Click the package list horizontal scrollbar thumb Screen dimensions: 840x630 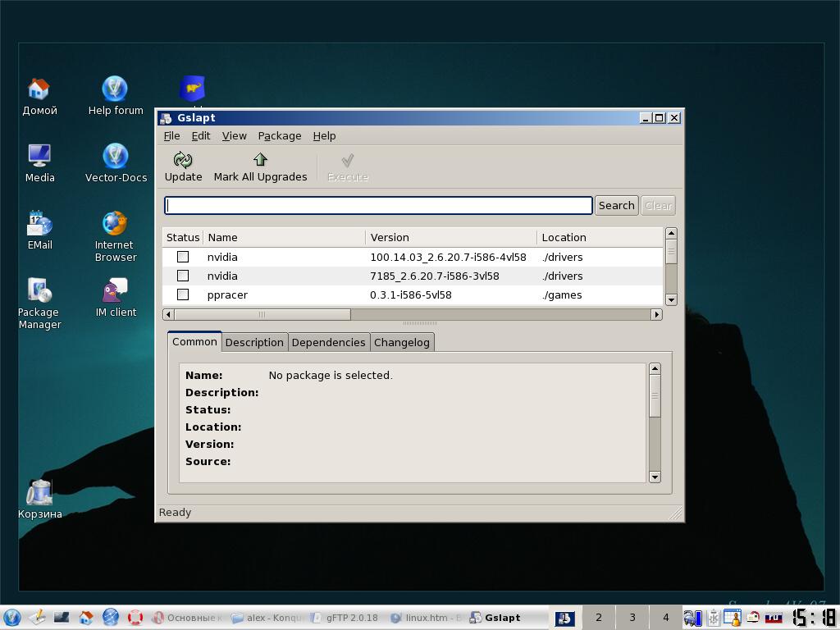click(262, 314)
